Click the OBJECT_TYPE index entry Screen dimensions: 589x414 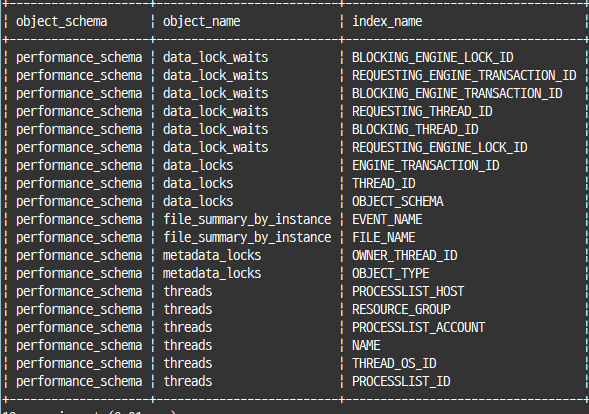point(391,274)
